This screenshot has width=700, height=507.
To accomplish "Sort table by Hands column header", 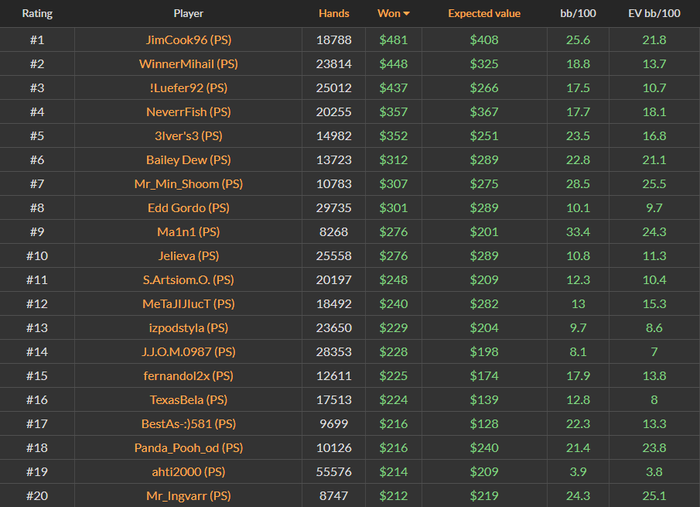I will [334, 14].
